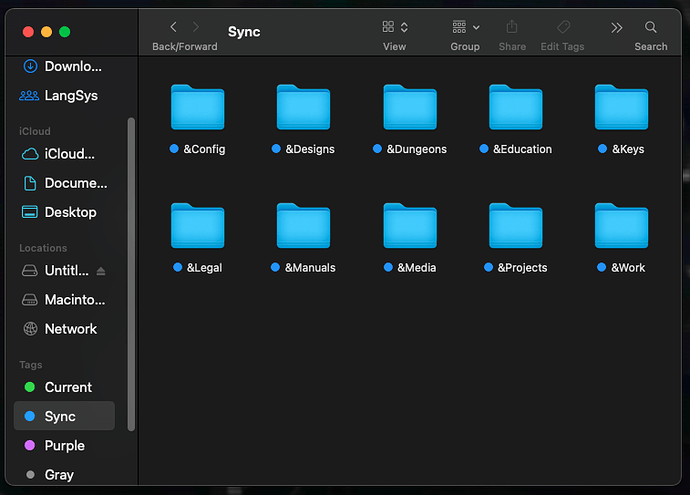Open the Group options dropdown
The image size is (690, 495).
(x=466, y=27)
